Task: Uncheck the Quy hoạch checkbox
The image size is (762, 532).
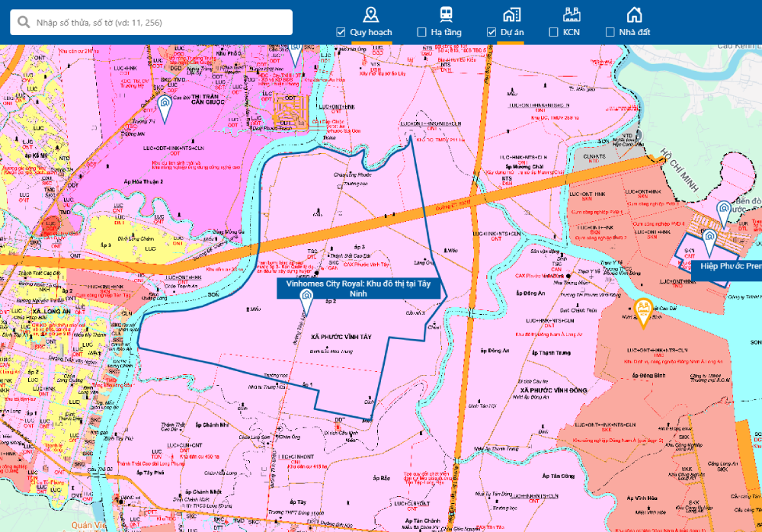Action: tap(341, 32)
